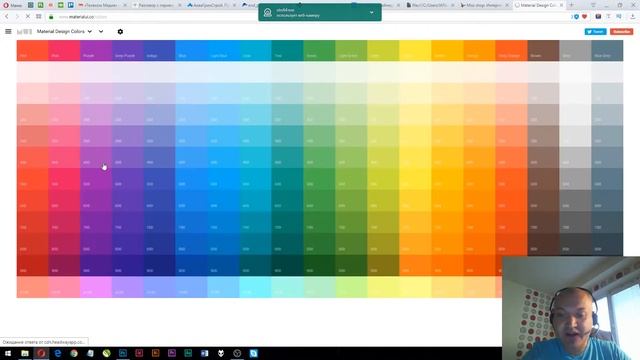Select the Grey header swatch

tap(575, 51)
